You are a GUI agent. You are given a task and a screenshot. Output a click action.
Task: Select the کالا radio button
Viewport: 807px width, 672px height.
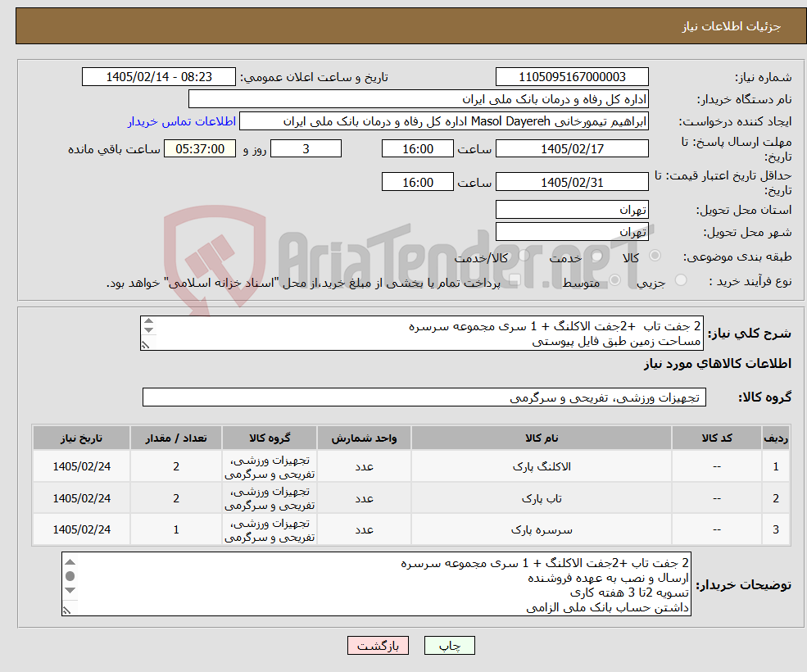[655, 256]
